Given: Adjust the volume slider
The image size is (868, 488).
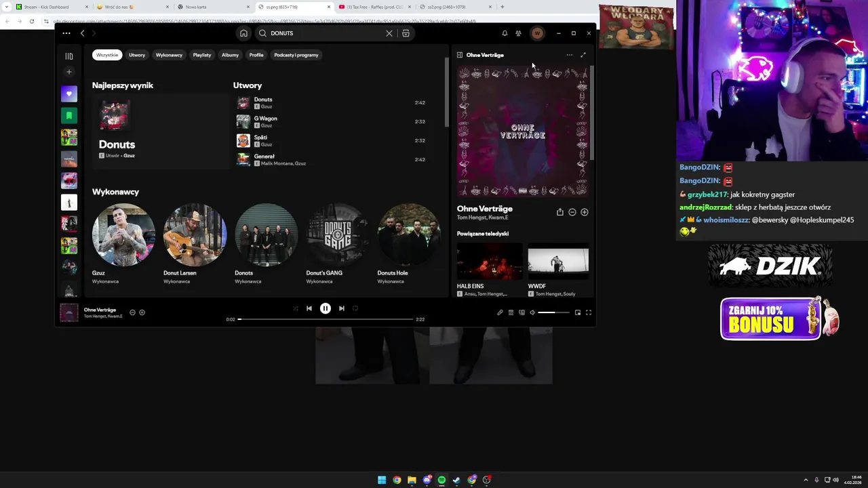Looking at the screenshot, I should click(553, 312).
